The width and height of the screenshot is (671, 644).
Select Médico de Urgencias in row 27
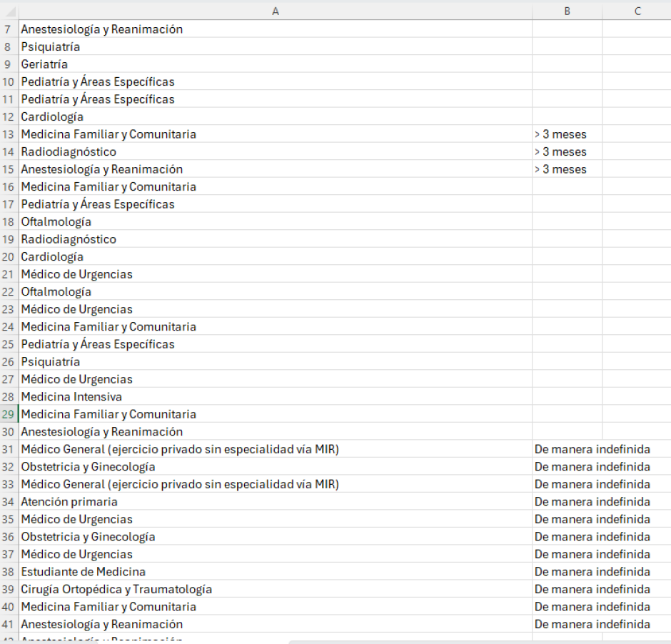275,380
